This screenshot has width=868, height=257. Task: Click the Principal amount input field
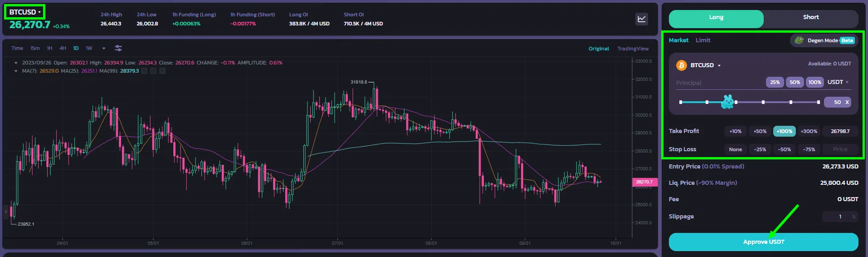point(719,83)
